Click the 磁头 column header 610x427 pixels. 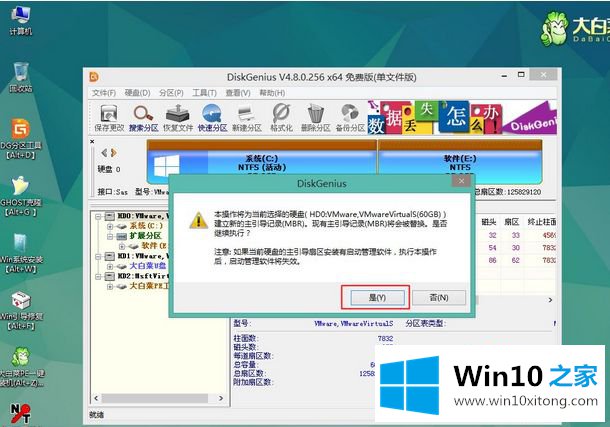[489, 222]
